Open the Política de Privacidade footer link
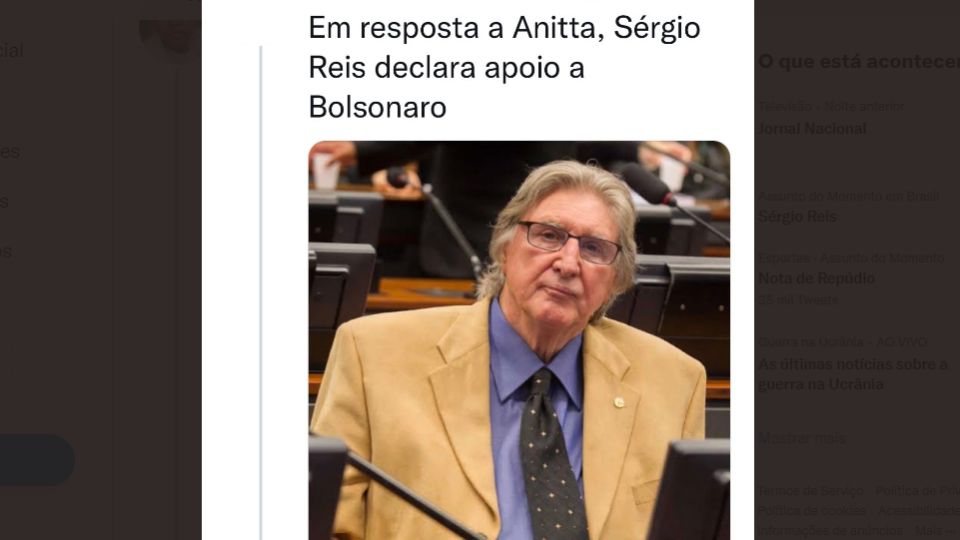Screen dimensions: 960x540 coord(917,491)
